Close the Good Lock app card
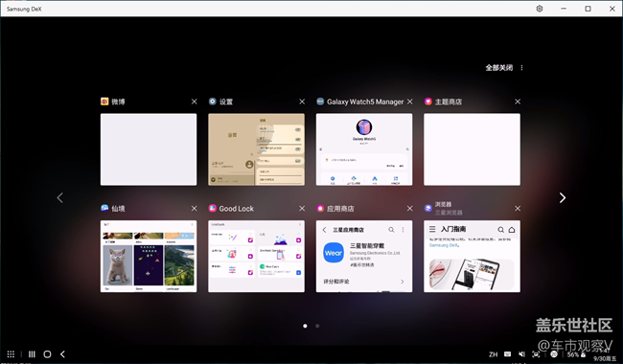Viewport: 623px width, 364px height. [302, 209]
